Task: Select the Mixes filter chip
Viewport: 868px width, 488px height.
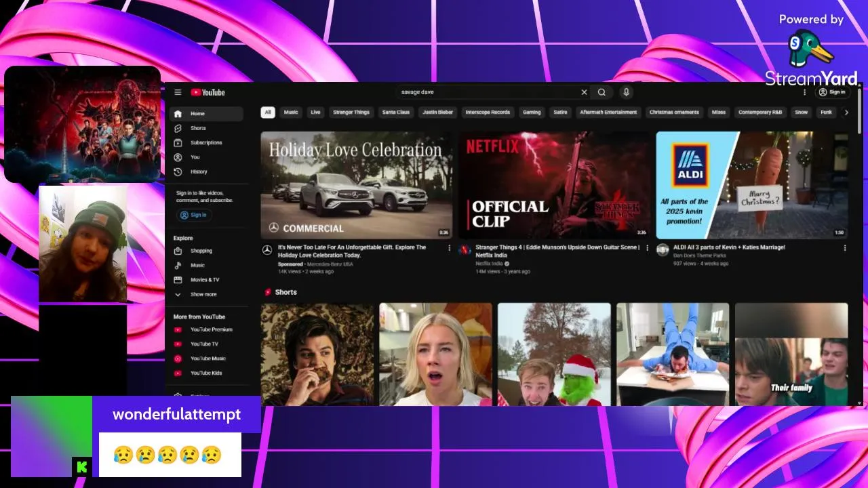Action: coord(719,113)
